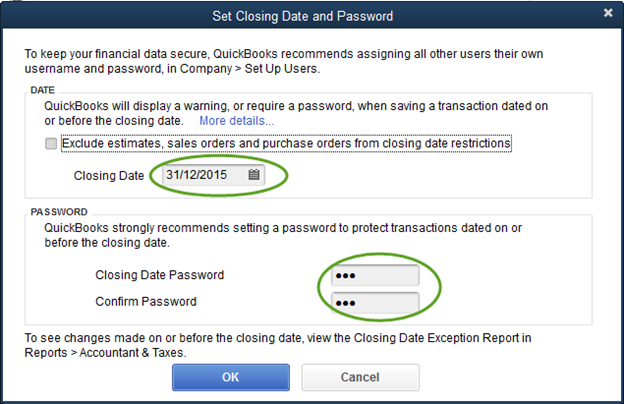This screenshot has height=404, width=624.
Task: Open the Closing Date calendar picker
Action: 254,175
